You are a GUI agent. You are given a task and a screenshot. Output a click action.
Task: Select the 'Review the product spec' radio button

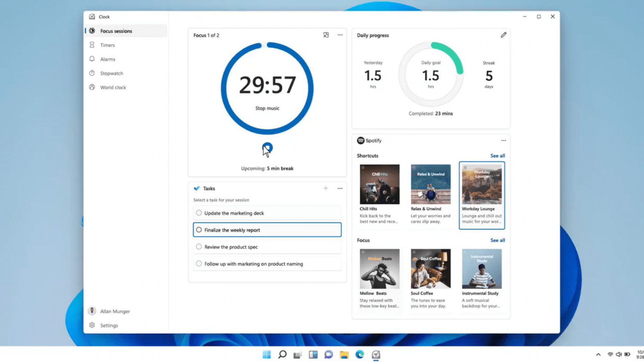199,247
